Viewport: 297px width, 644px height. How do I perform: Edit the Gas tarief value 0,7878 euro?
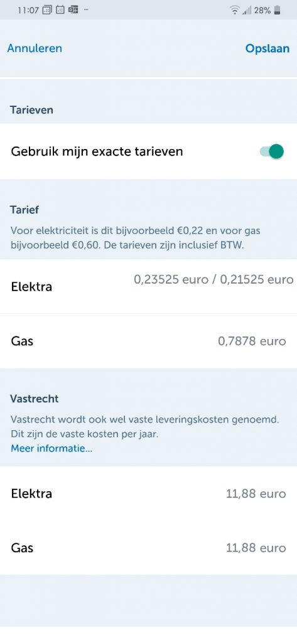pos(252,341)
